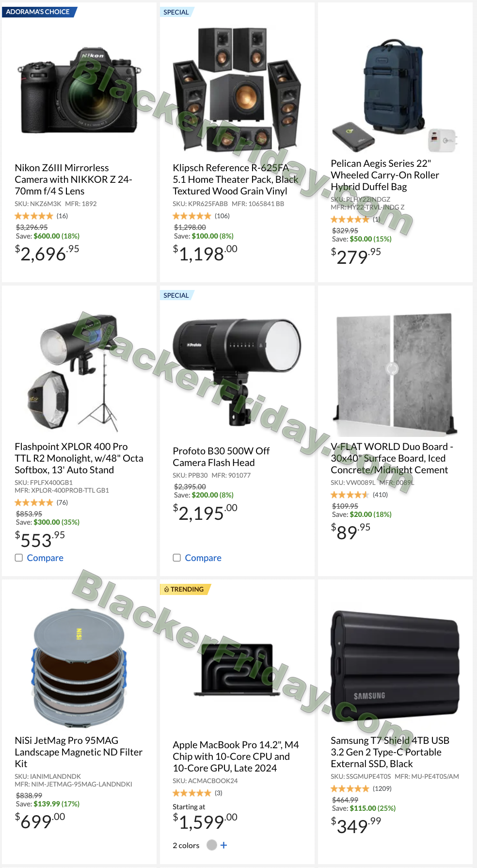Open Nikon Z6III Mirrorless Camera title link
Screen dimensions: 477x868
(74, 179)
